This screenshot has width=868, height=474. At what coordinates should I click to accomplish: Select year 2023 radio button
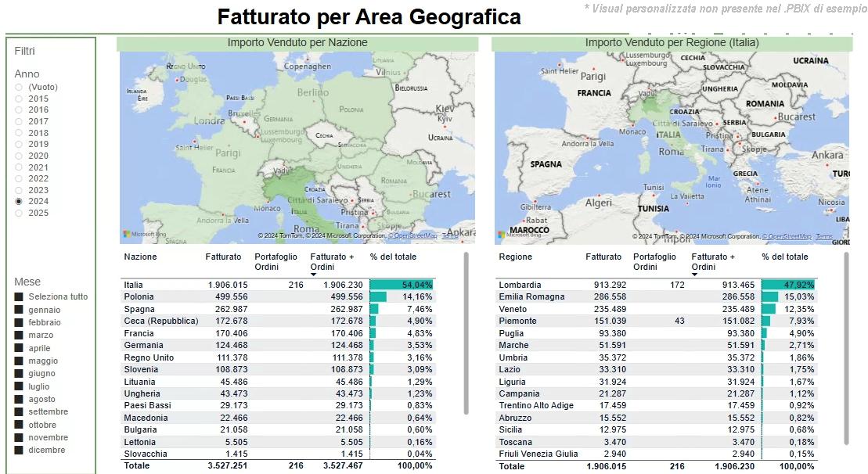click(x=19, y=190)
